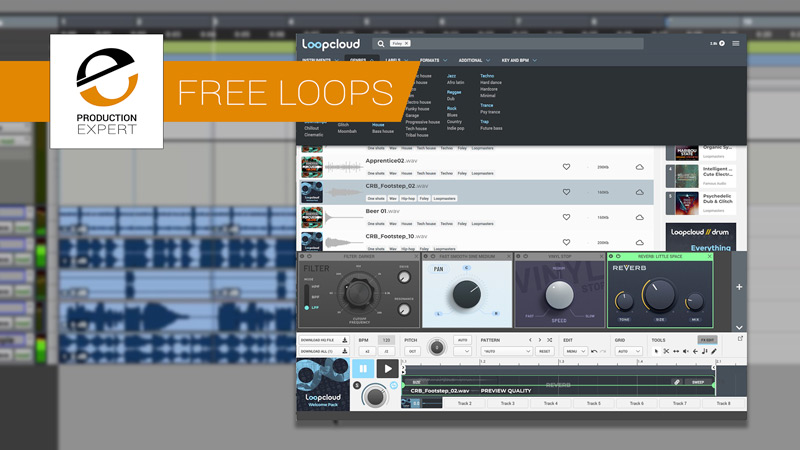Select the pitch note tool

coord(705,351)
